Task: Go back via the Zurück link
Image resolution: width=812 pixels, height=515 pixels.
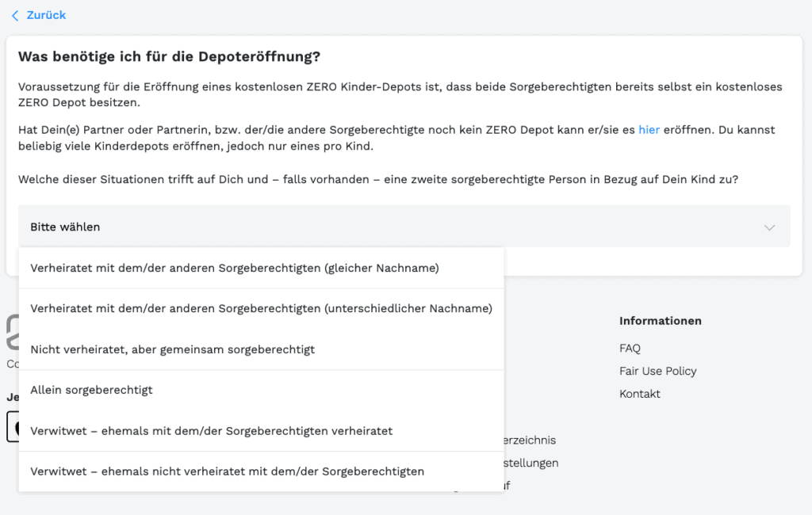Action: coord(46,15)
